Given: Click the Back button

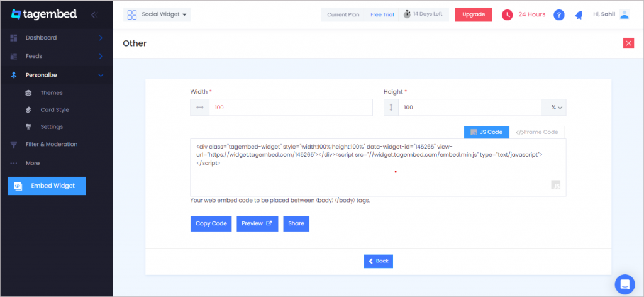Looking at the screenshot, I should 378,261.
